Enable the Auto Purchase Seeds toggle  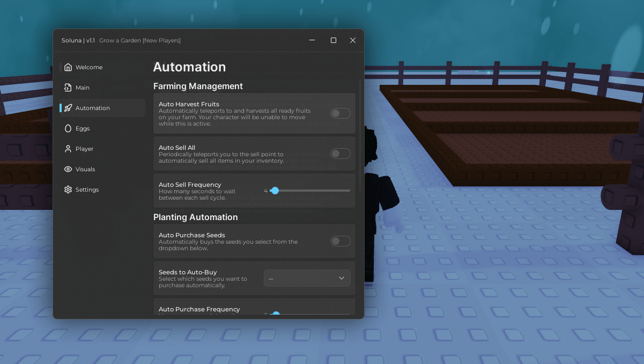(x=340, y=241)
